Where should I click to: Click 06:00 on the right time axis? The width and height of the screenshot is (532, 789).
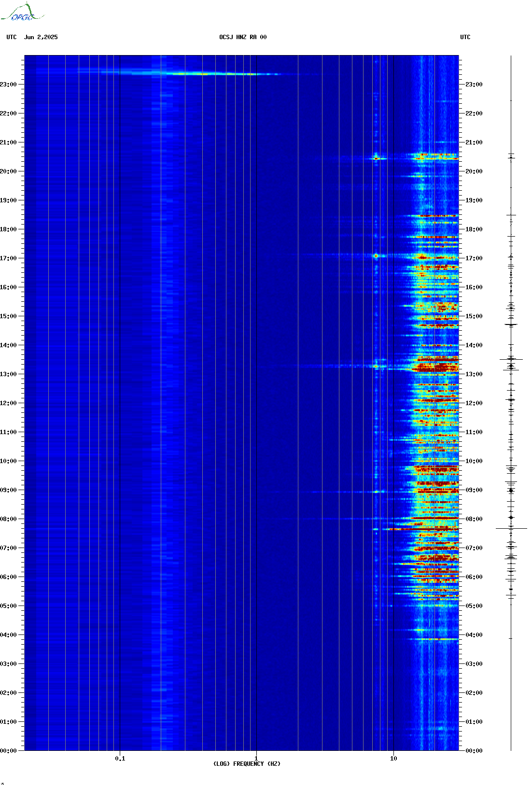pos(474,577)
